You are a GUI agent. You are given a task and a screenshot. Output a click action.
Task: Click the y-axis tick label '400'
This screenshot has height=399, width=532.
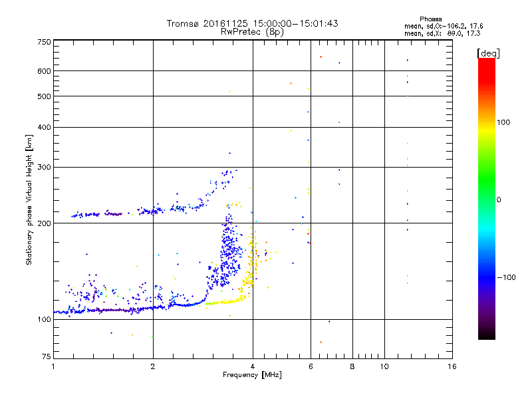click(x=44, y=127)
